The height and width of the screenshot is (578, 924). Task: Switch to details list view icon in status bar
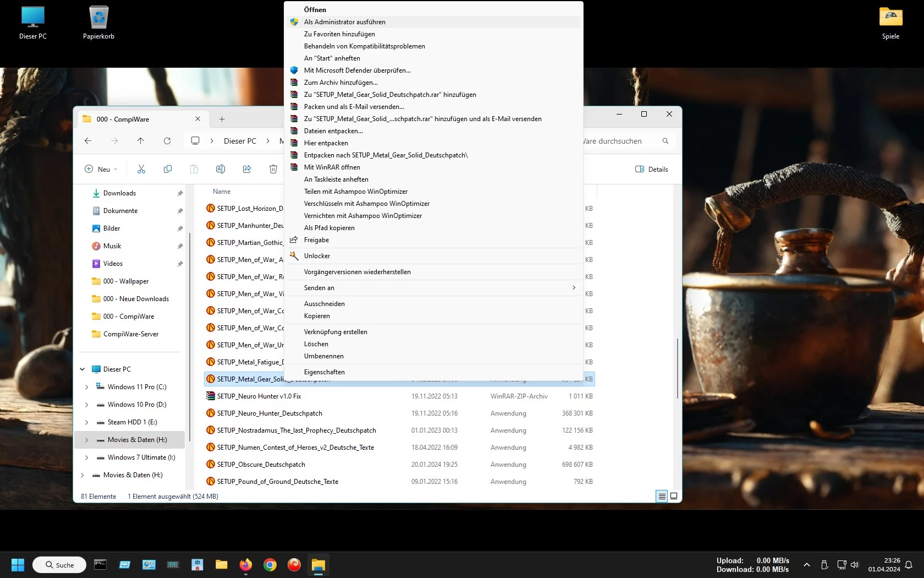[662, 496]
